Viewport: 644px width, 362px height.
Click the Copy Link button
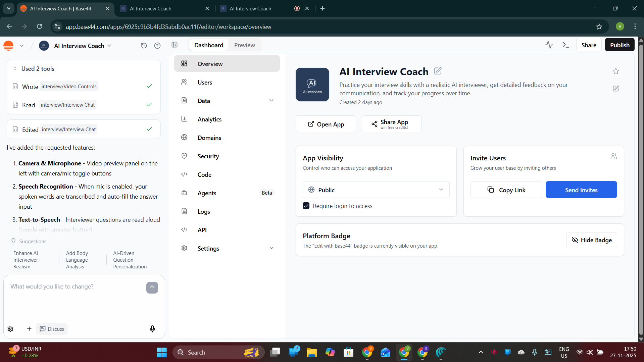tap(506, 190)
